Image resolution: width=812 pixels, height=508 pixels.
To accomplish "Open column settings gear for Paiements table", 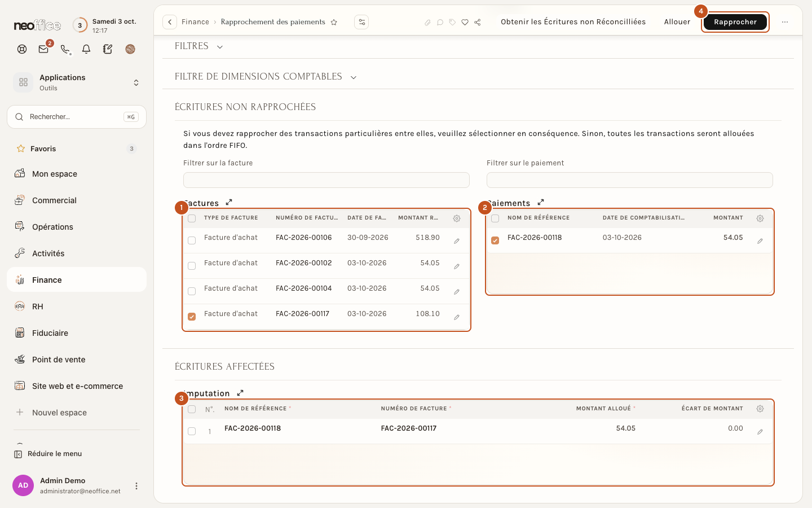I will (760, 218).
